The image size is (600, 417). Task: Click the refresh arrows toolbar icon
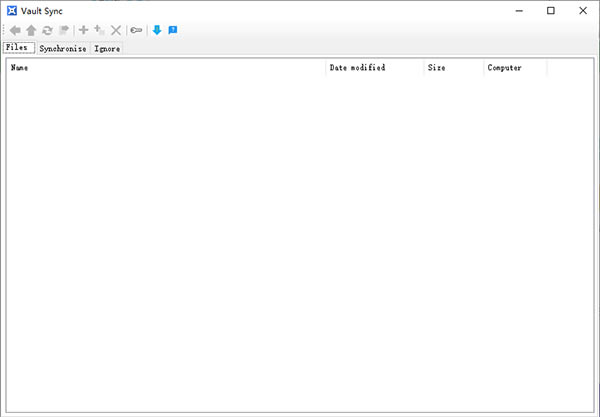(47, 30)
